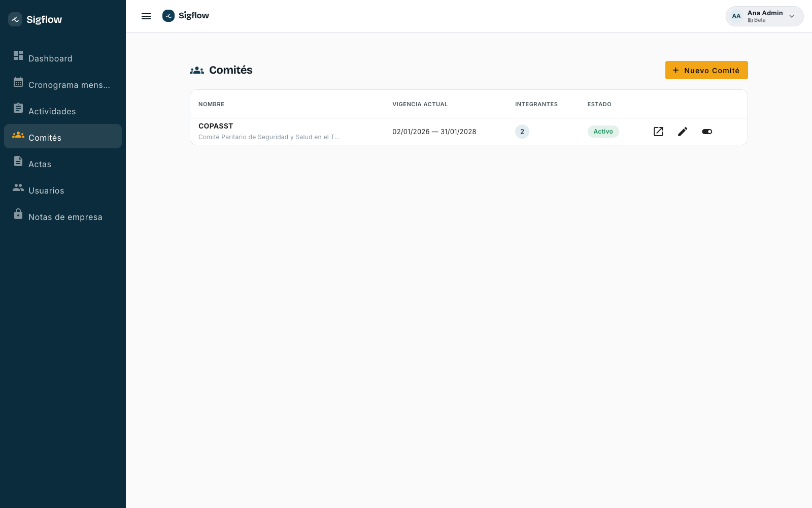The height and width of the screenshot is (508, 812).
Task: Open COPASST committee with open-in-new icon
Action: click(x=658, y=132)
